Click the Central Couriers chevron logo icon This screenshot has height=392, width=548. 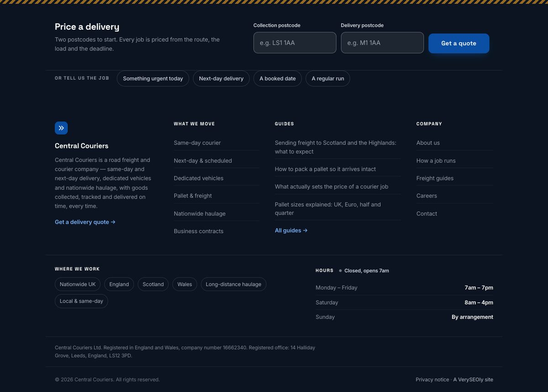click(61, 128)
